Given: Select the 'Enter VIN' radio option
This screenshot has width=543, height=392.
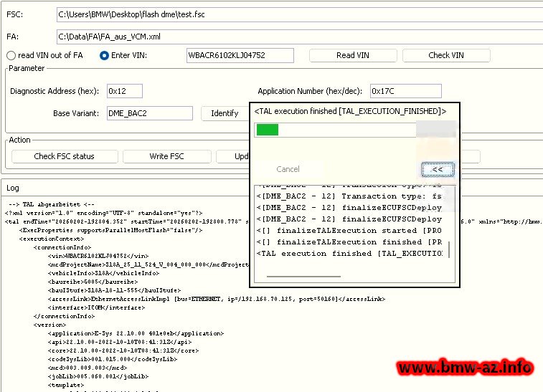Looking at the screenshot, I should tap(105, 56).
